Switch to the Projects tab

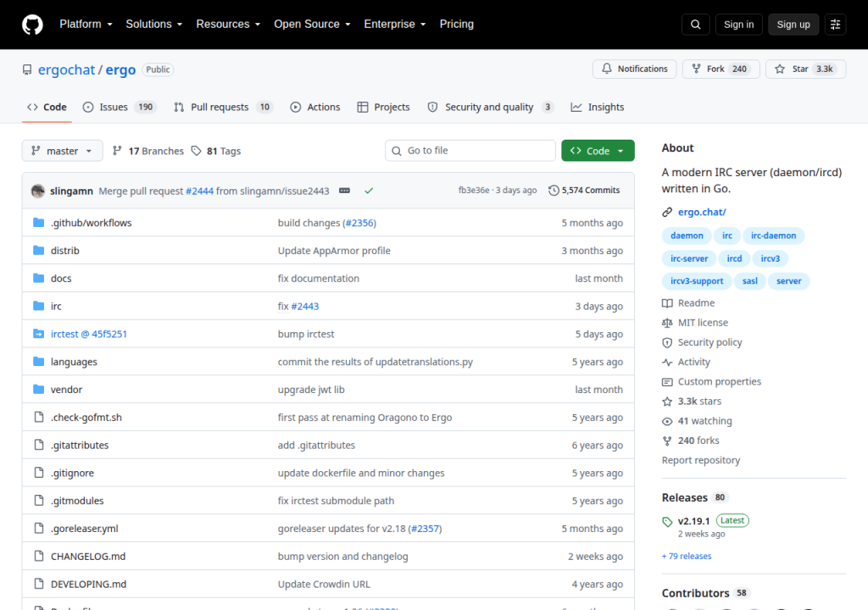pyautogui.click(x=384, y=108)
